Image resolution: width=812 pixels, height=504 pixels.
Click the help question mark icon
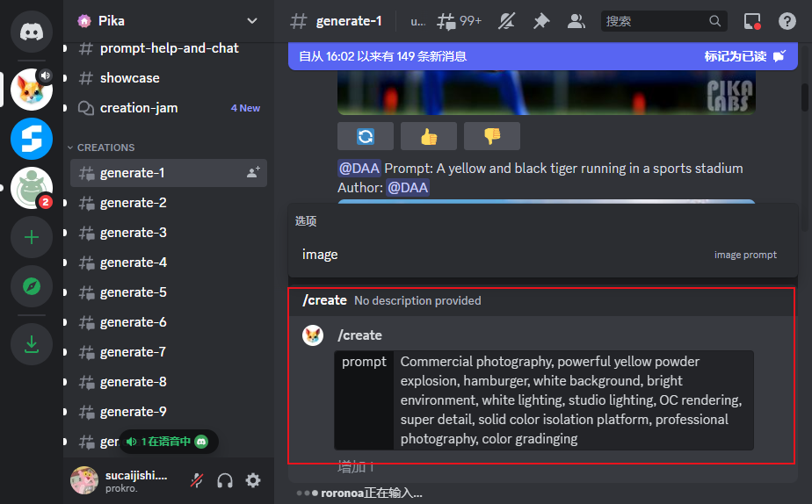[787, 21]
